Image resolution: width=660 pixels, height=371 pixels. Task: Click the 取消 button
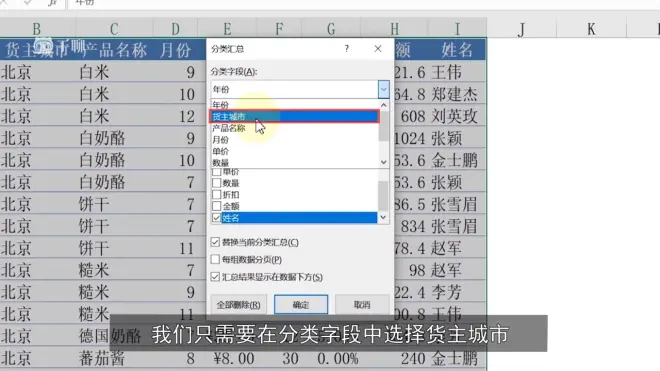click(362, 304)
